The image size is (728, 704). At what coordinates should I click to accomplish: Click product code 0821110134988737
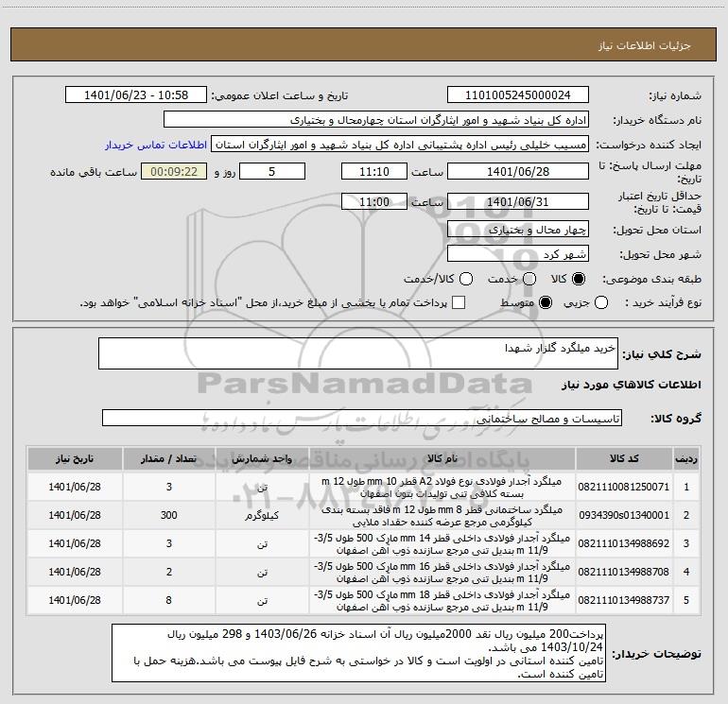coord(624,600)
